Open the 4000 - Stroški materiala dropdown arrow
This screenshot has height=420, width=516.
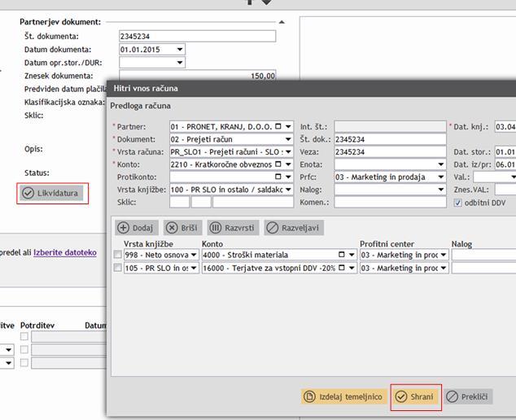[x=352, y=255]
